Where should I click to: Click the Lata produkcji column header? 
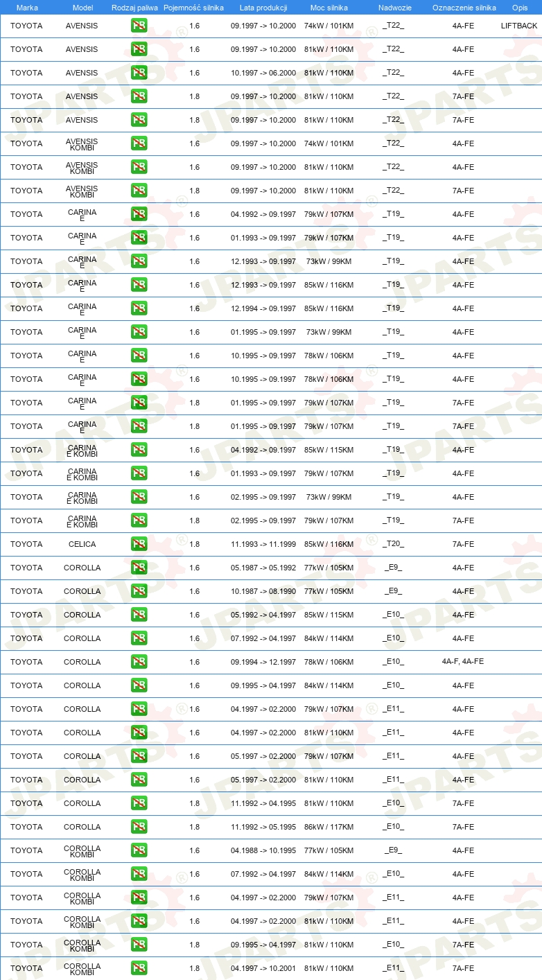pyautogui.click(x=263, y=8)
